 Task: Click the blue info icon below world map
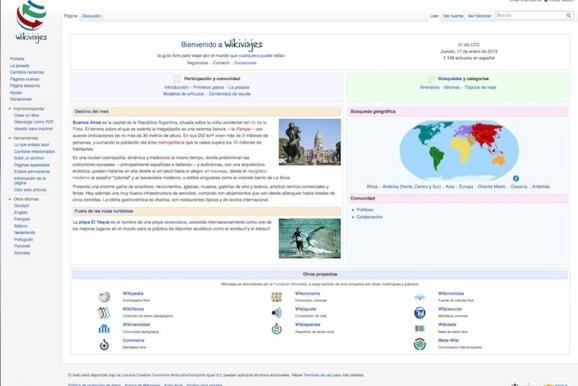tap(516, 178)
